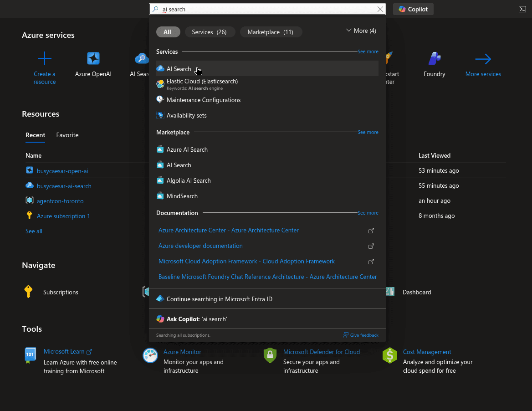532x411 pixels.
Task: Filter results by Marketplace (11)
Action: click(x=271, y=32)
